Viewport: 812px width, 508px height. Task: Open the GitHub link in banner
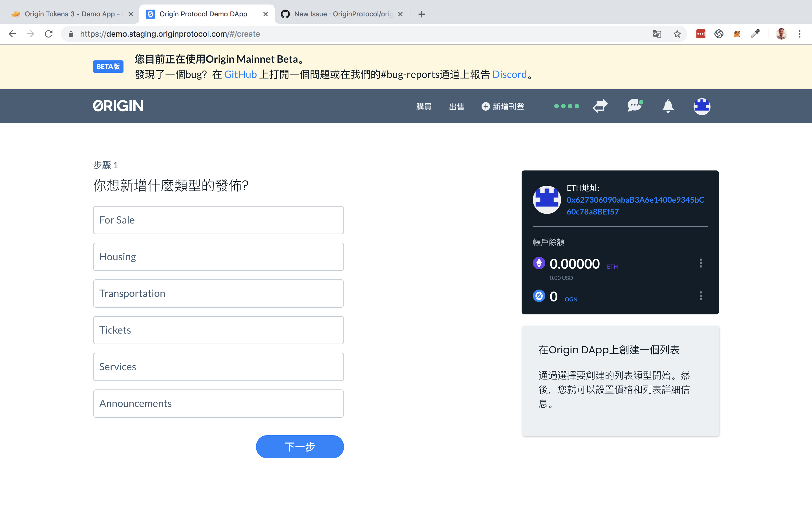tap(240, 74)
